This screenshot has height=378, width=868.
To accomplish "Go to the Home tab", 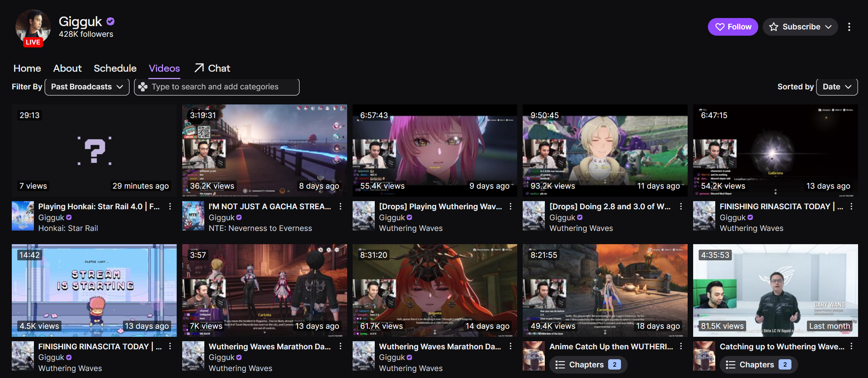I will pos(27,68).
